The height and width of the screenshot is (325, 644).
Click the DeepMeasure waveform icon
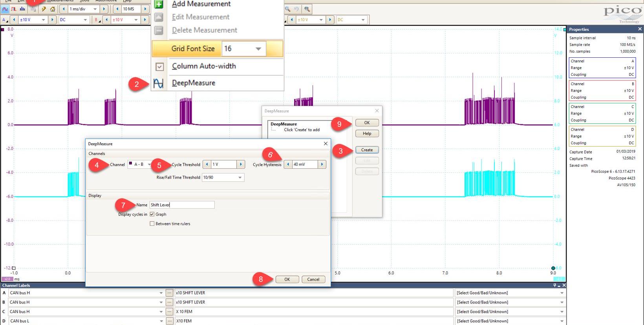click(158, 83)
